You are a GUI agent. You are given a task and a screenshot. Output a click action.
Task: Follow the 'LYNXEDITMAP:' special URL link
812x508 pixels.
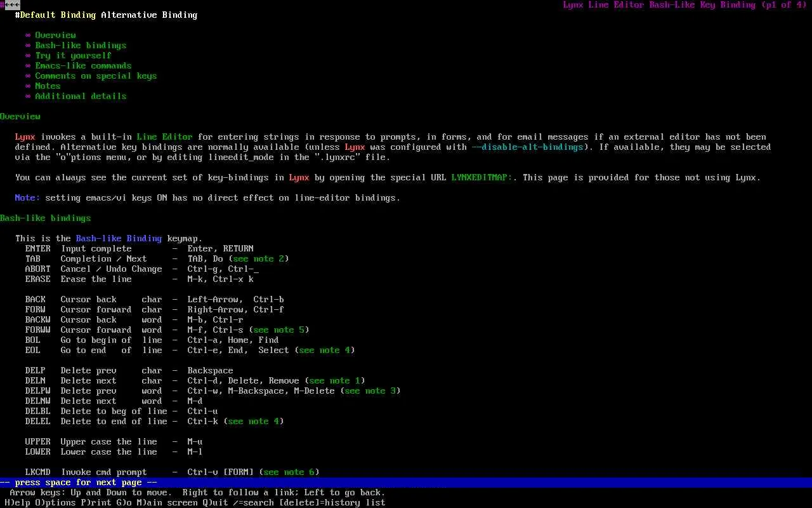click(x=482, y=178)
